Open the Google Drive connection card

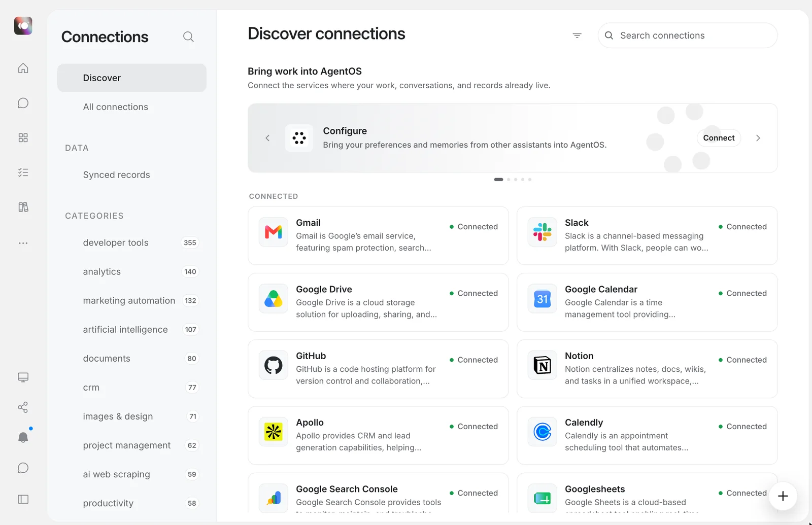pos(378,302)
